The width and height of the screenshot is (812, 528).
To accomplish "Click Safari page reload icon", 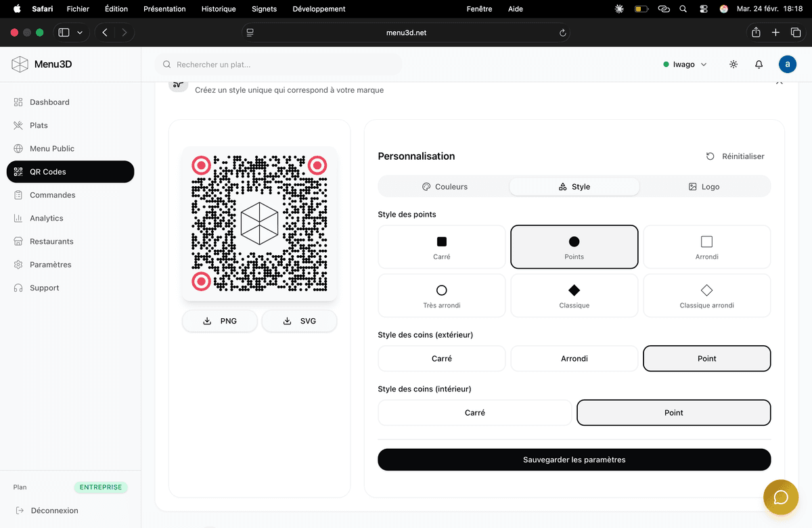I will click(x=562, y=32).
